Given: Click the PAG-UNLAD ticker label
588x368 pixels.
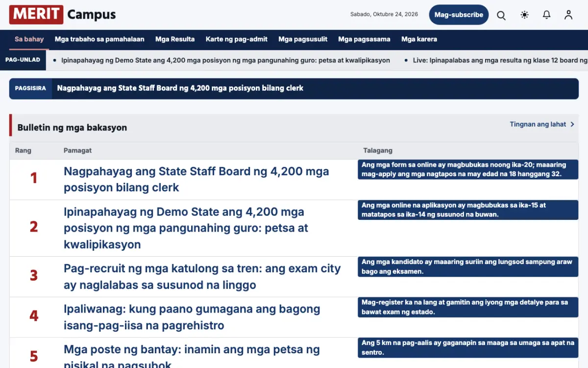Looking at the screenshot, I should point(23,60).
